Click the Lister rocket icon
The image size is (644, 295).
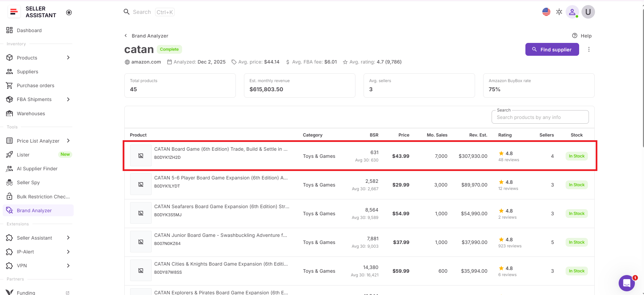[x=9, y=155]
